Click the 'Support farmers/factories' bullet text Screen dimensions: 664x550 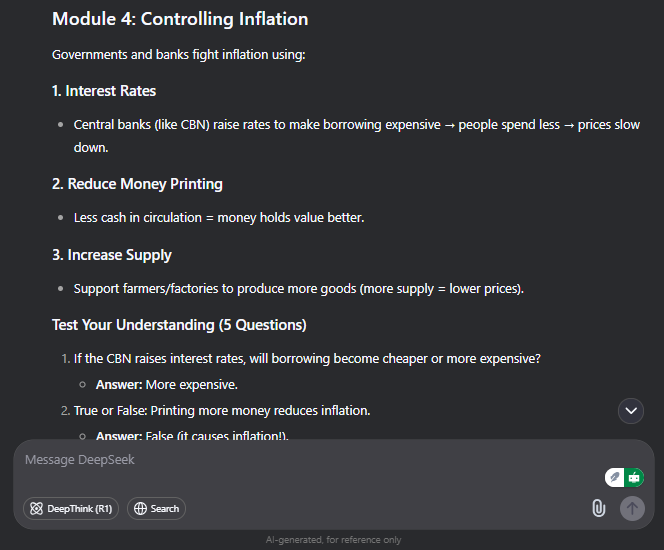pyautogui.click(x=299, y=289)
